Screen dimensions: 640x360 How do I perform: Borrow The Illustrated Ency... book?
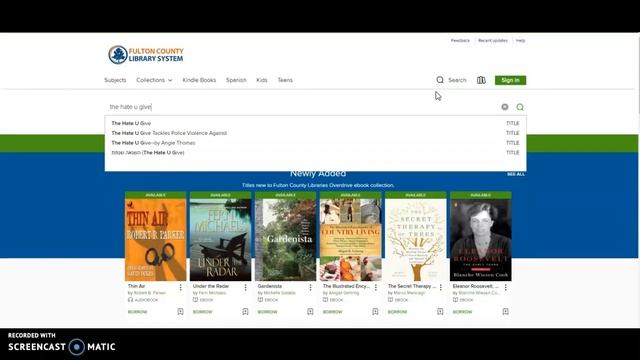coord(332,312)
